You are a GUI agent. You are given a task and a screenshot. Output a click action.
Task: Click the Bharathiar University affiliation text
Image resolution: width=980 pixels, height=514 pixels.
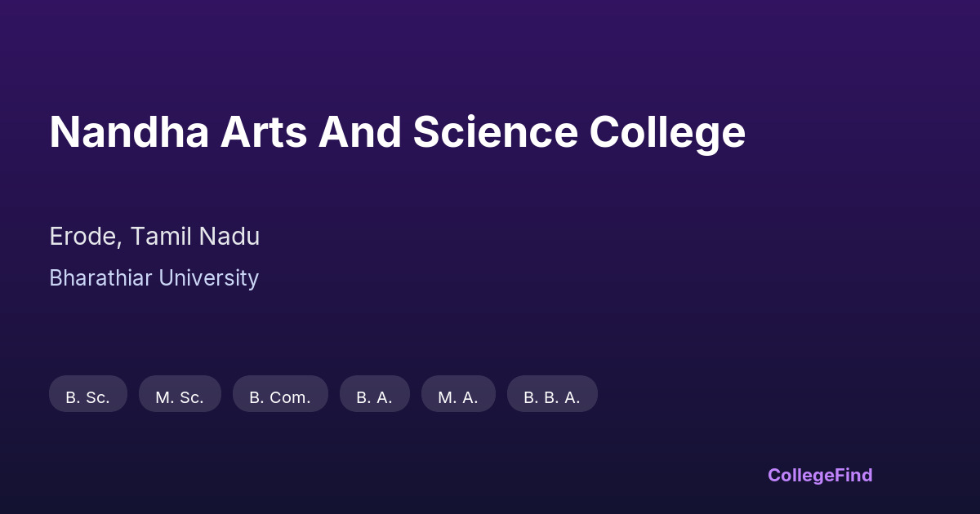coord(154,278)
